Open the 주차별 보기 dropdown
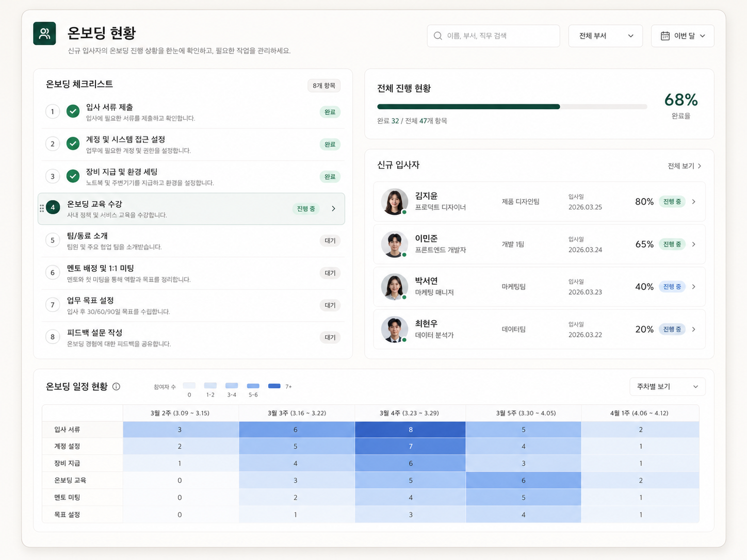 pyautogui.click(x=667, y=386)
